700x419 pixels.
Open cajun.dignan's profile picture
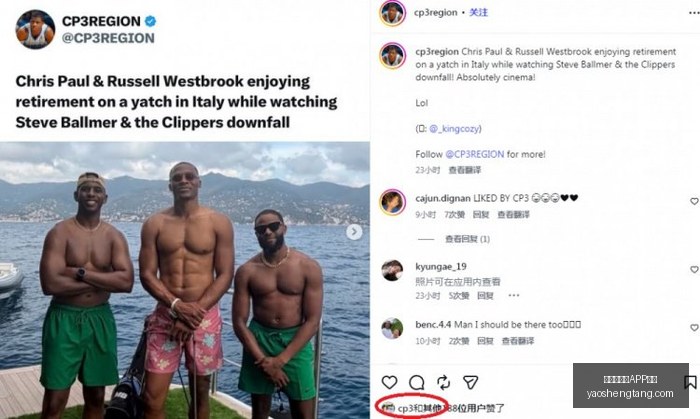point(392,202)
